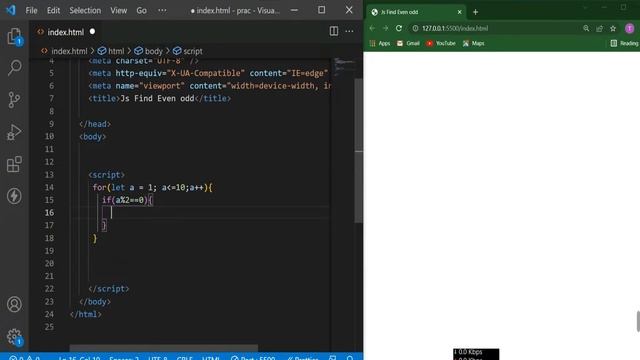The image size is (640, 360).
Task: Open the View menu
Action: [118, 10]
